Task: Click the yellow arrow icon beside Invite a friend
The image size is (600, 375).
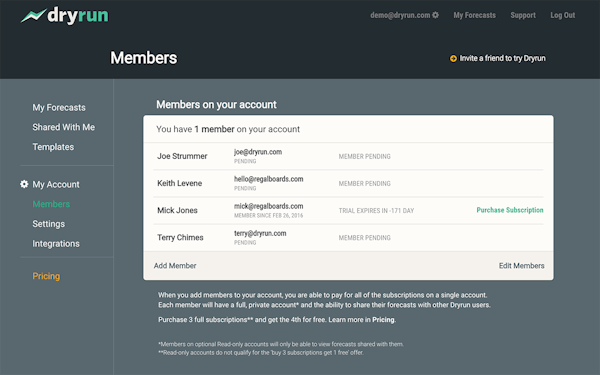Action: click(453, 59)
